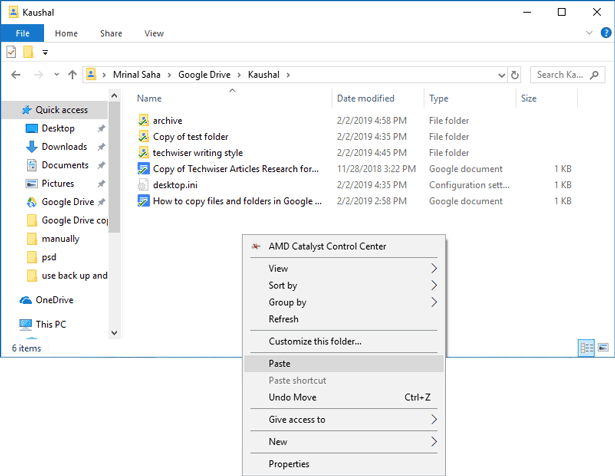Open Documents in Quick access
The height and width of the screenshot is (476, 615).
click(65, 165)
